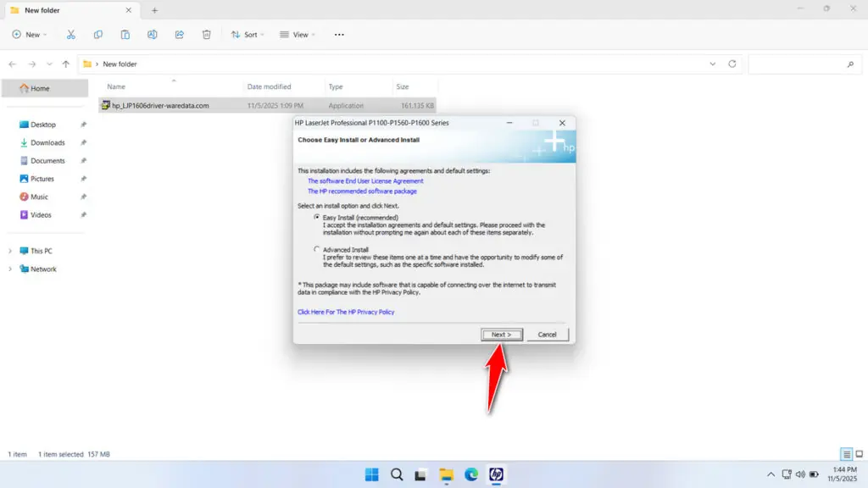Open the Sort dropdown menu
The image size is (868, 488).
(248, 34)
